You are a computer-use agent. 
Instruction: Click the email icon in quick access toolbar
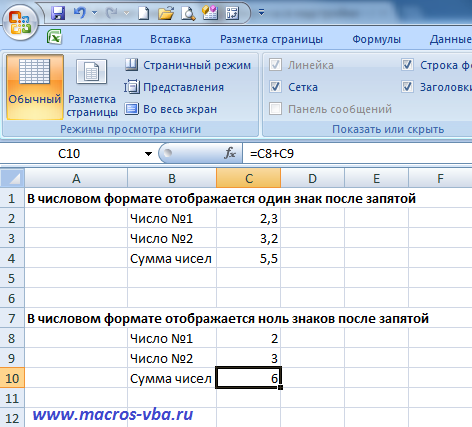[x=210, y=13]
